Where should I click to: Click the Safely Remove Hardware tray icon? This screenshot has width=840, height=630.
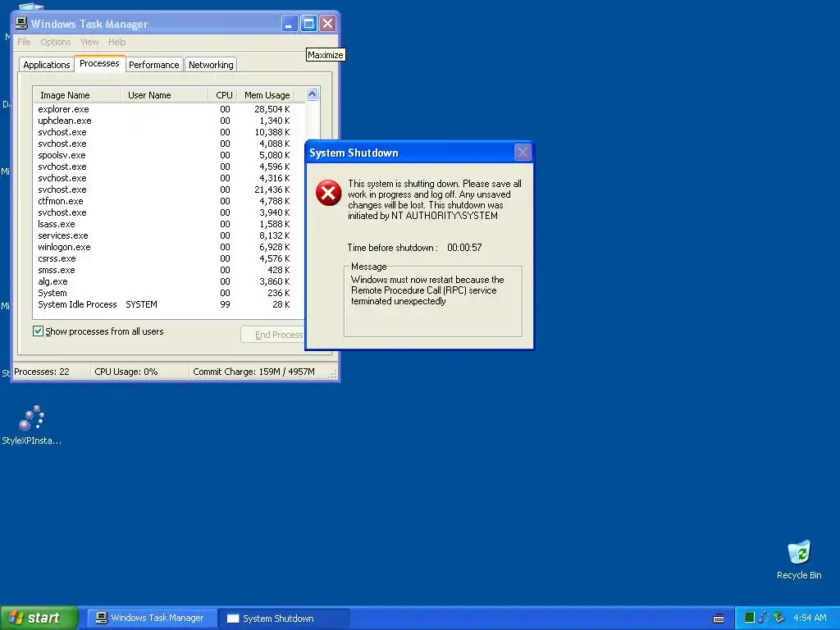point(778,618)
